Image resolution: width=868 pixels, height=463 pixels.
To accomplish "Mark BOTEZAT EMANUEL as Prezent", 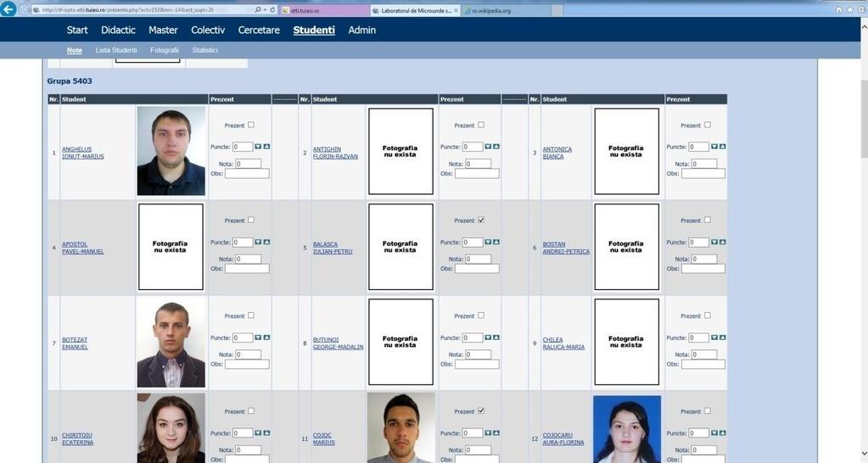I will (x=251, y=315).
